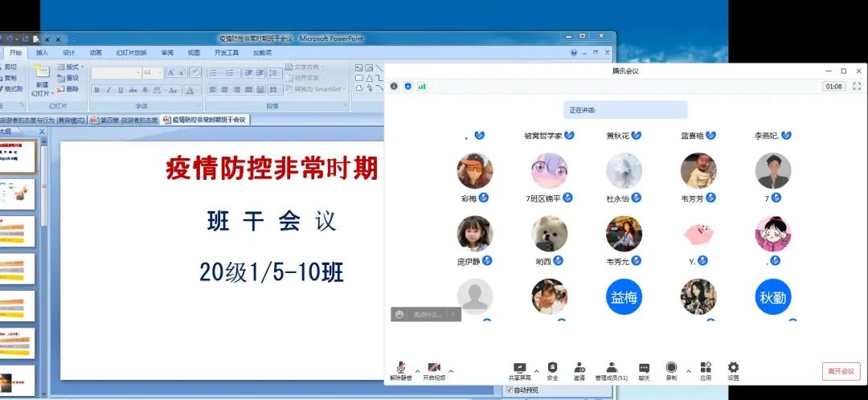Turn on camera with 开启视频
This screenshot has width=868, height=400.
pos(434,369)
